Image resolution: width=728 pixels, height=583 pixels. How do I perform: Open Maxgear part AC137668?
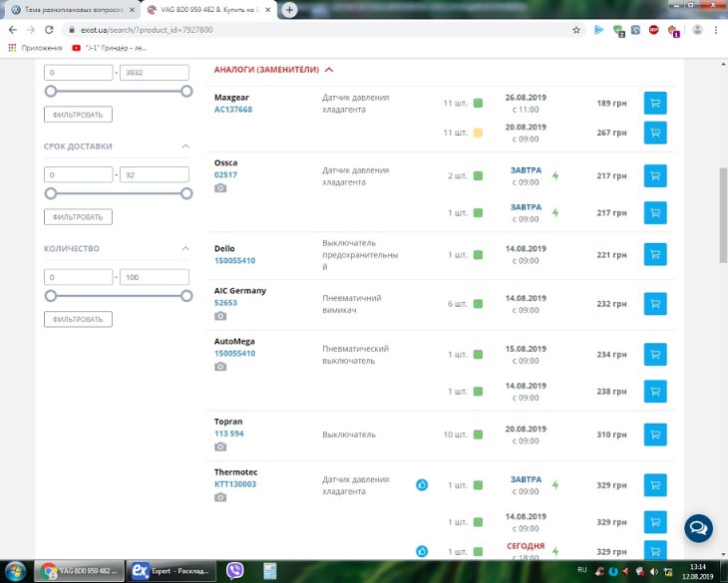[233, 110]
